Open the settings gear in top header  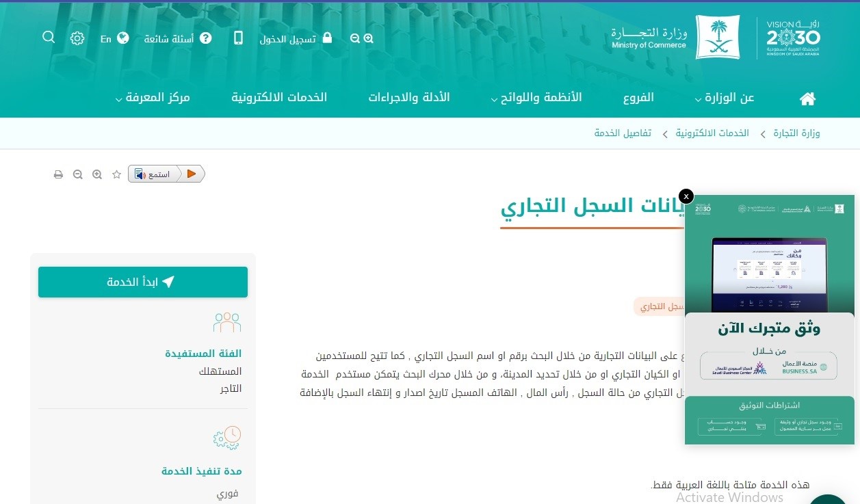77,38
